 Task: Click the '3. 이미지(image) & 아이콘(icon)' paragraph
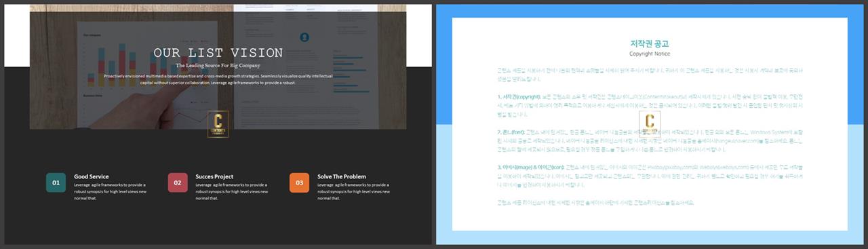click(650, 176)
